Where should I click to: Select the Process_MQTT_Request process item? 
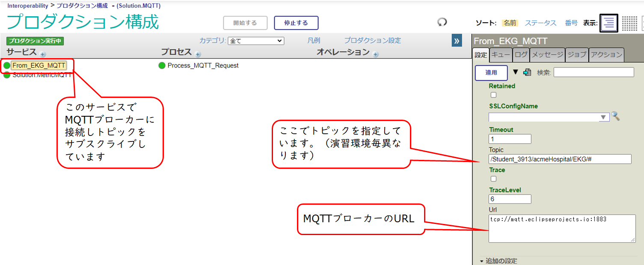click(202, 65)
